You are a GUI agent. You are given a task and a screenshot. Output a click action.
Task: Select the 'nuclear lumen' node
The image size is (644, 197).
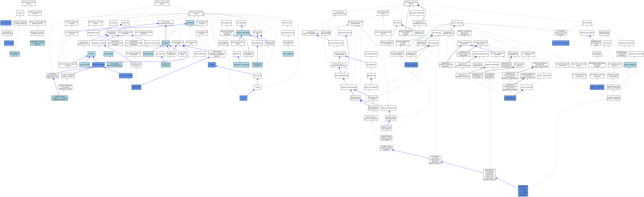[85, 65]
